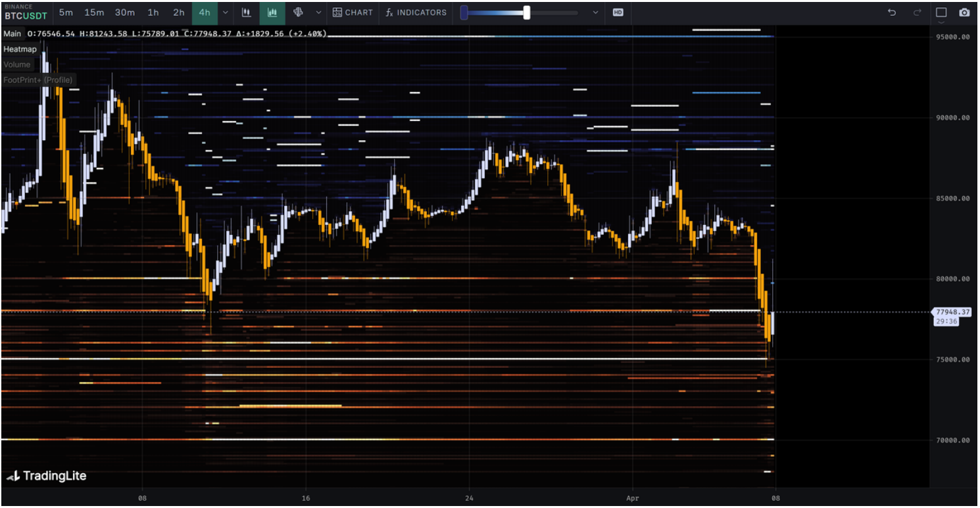980x508 pixels.
Task: Expand the timeframe dropdown next to 4h
Action: coord(226,13)
